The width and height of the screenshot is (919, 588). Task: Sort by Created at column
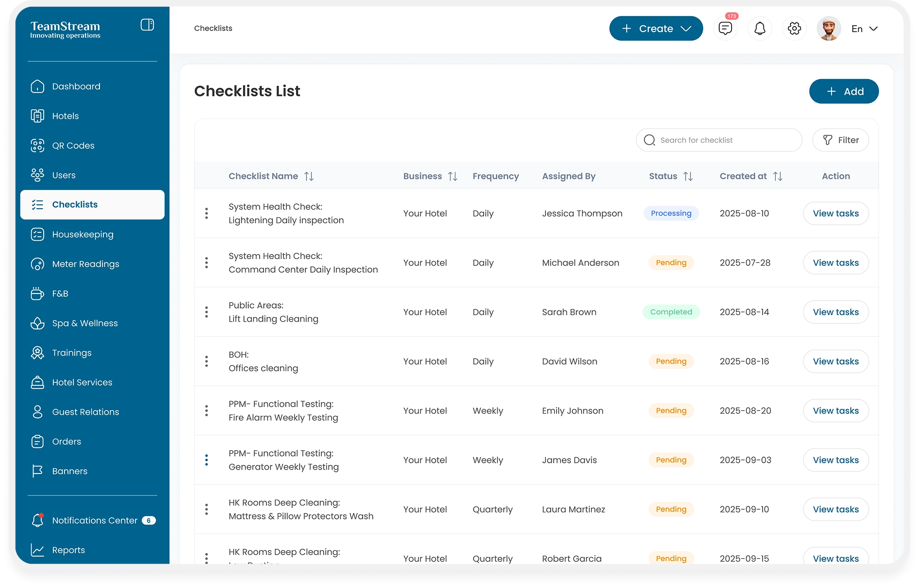pyautogui.click(x=777, y=176)
